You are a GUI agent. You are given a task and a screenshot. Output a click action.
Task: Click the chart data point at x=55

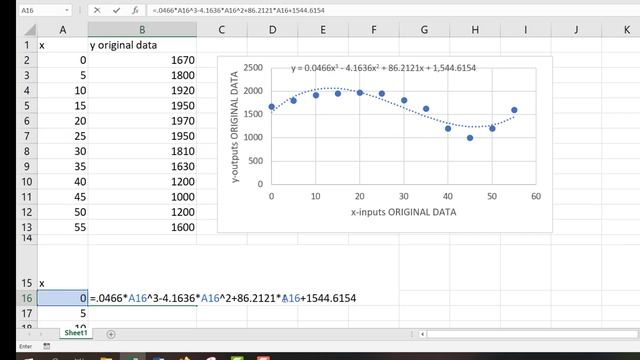(x=514, y=110)
